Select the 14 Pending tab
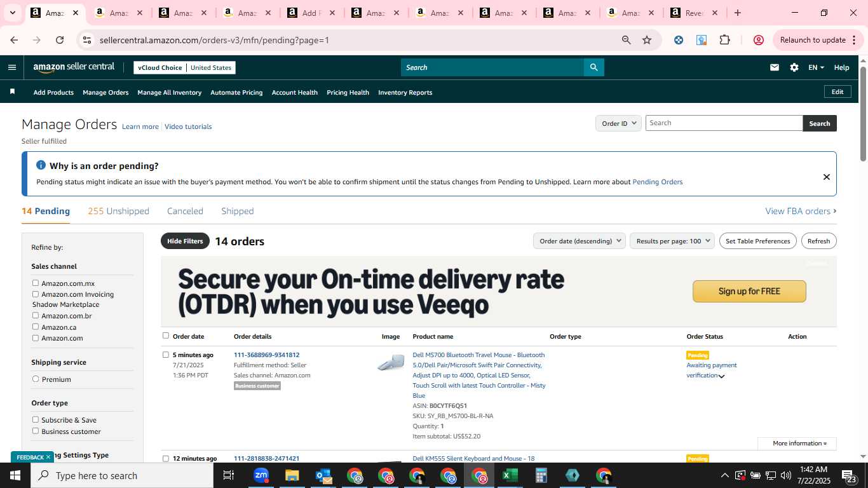The height and width of the screenshot is (488, 868). pos(46,211)
